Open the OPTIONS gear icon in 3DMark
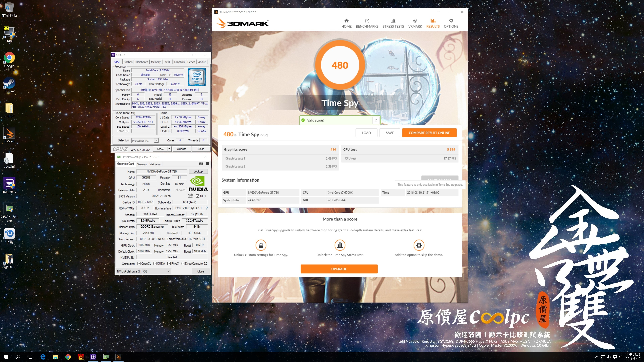This screenshot has height=362, width=644. point(451,21)
